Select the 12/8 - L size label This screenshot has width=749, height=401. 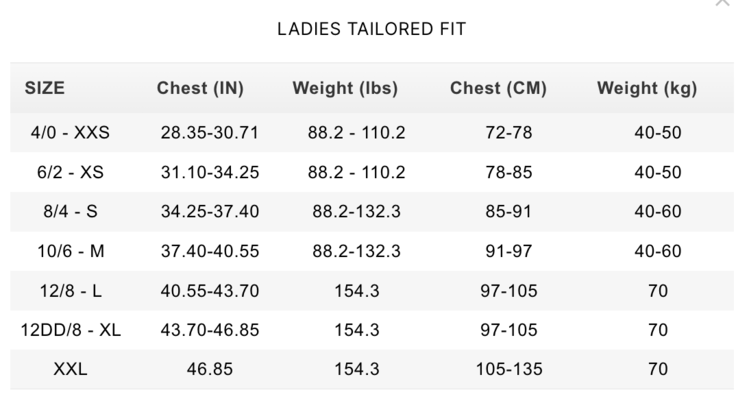click(70, 291)
